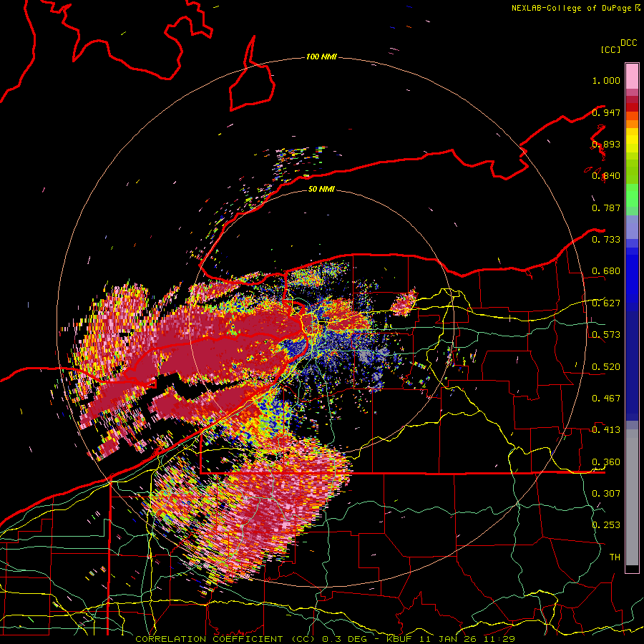The image size is (644, 644).
Task: Click the 0.467 scale value
Action: point(606,399)
